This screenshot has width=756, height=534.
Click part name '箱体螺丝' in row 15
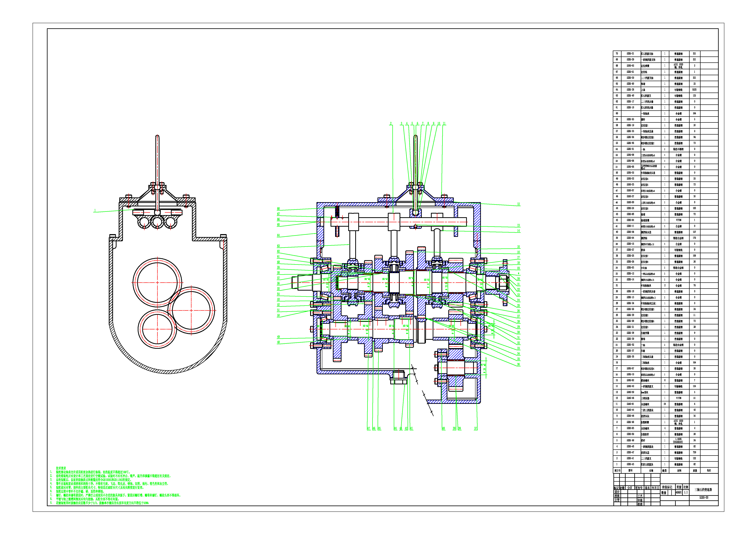pyautogui.click(x=645, y=381)
